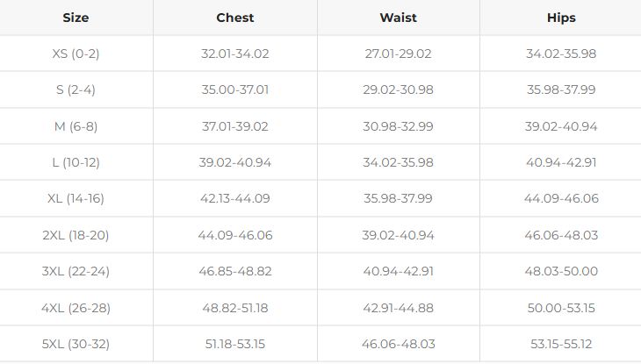Click the 5XL (30-32) size cell
Screen dimensions: 641x364
[76, 344]
